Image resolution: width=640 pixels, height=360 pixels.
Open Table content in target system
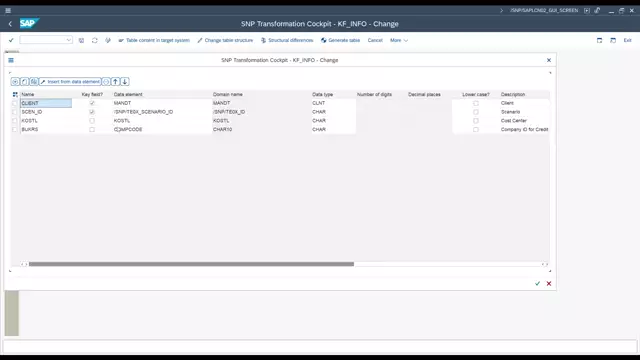coord(154,40)
